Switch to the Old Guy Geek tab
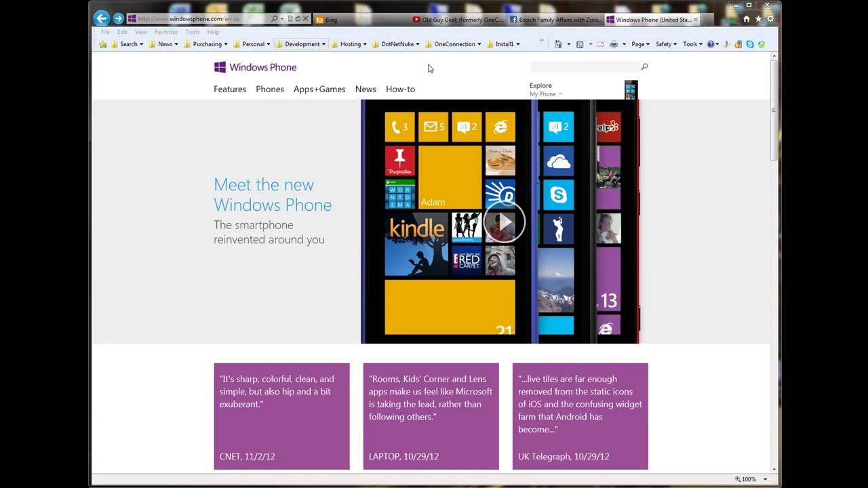The image size is (868, 488). click(458, 20)
